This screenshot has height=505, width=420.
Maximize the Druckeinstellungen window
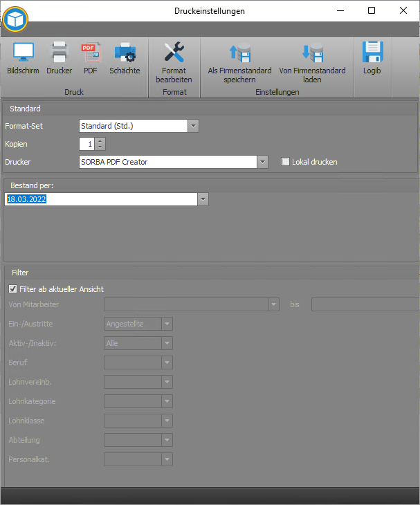(x=372, y=10)
